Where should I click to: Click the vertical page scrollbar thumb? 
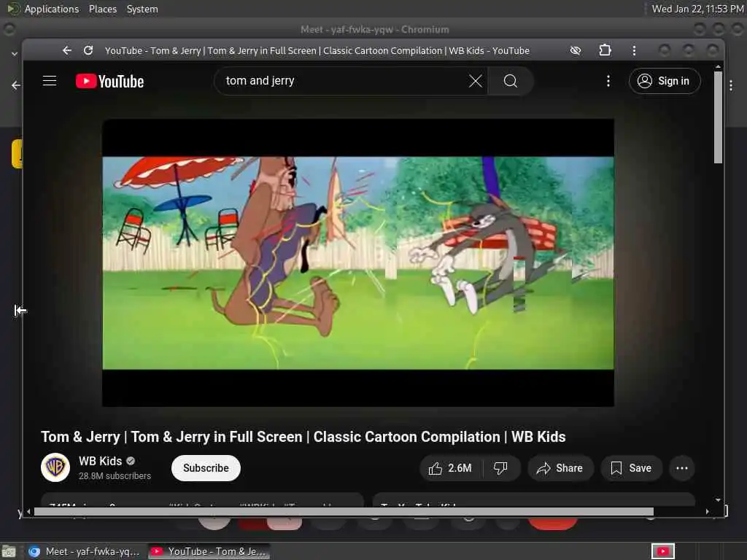point(718,117)
